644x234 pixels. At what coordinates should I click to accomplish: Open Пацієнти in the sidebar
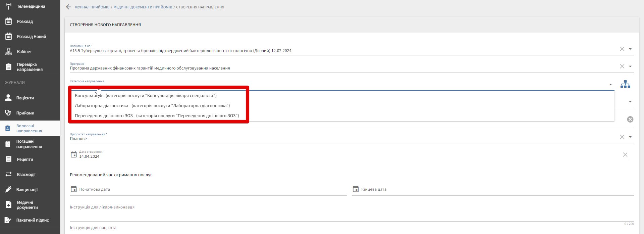pos(25,98)
